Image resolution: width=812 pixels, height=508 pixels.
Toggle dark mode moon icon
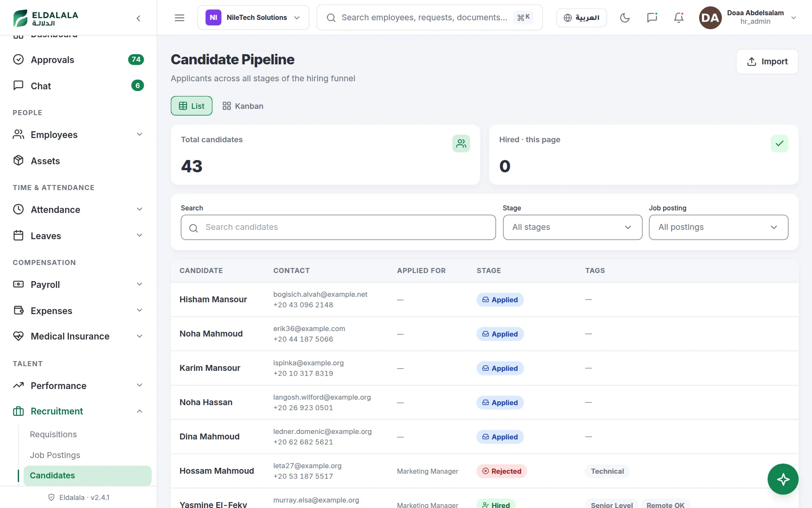[625, 18]
